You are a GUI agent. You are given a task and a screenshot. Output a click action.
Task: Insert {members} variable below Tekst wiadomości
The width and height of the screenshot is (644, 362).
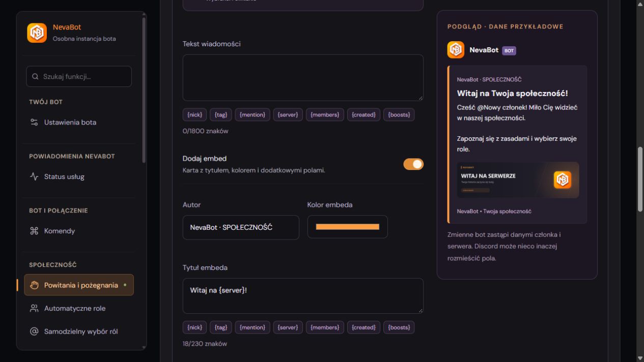coord(325,115)
